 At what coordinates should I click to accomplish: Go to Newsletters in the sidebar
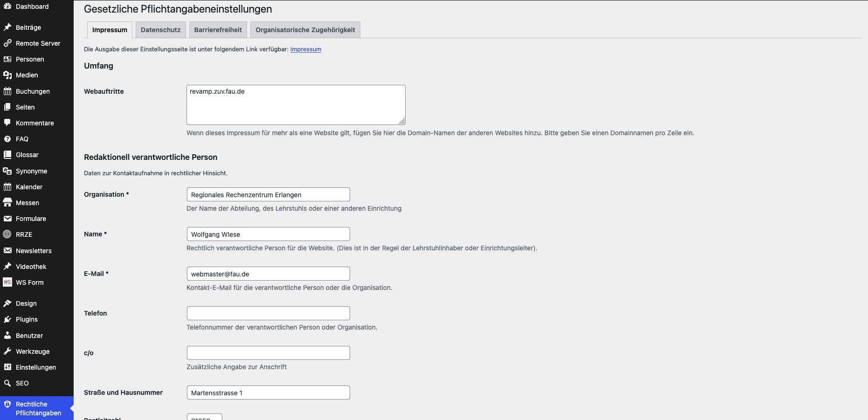(x=34, y=251)
